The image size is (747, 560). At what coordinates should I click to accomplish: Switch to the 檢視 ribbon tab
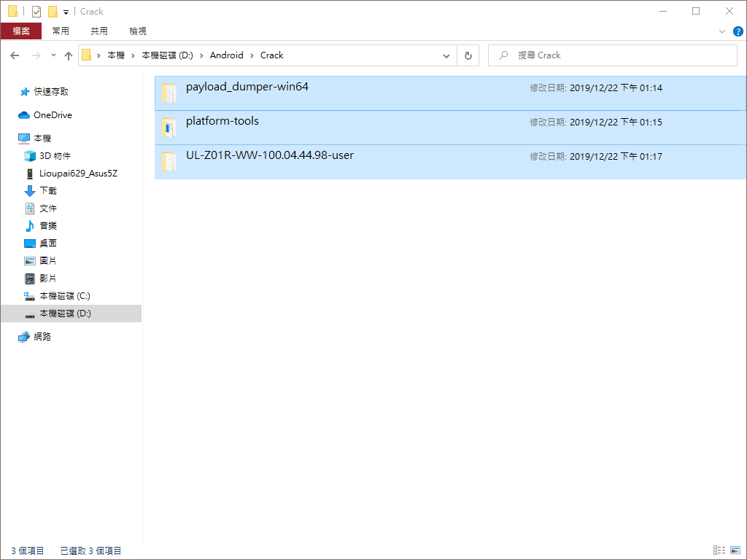click(x=138, y=31)
